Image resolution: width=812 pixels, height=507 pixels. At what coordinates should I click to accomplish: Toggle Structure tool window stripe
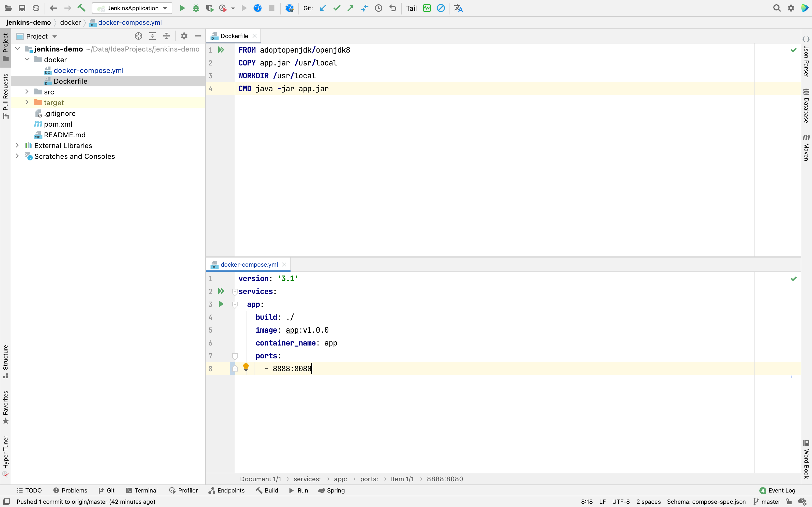5,362
